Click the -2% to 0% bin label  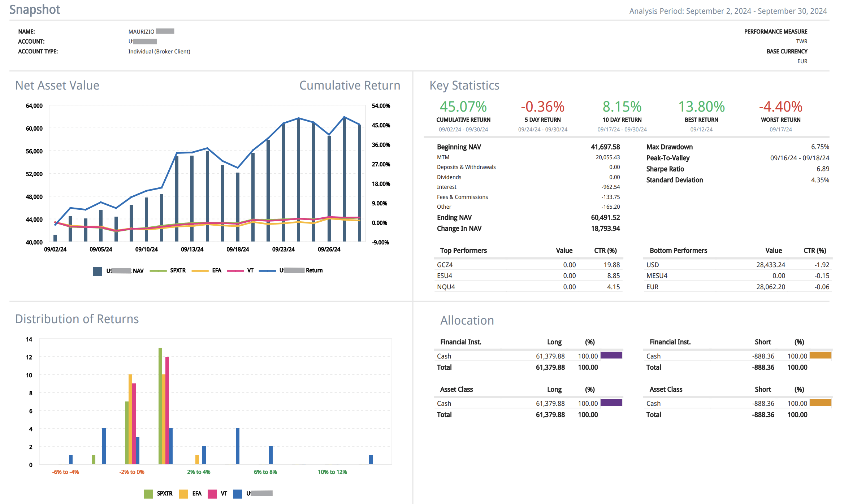[x=132, y=472]
